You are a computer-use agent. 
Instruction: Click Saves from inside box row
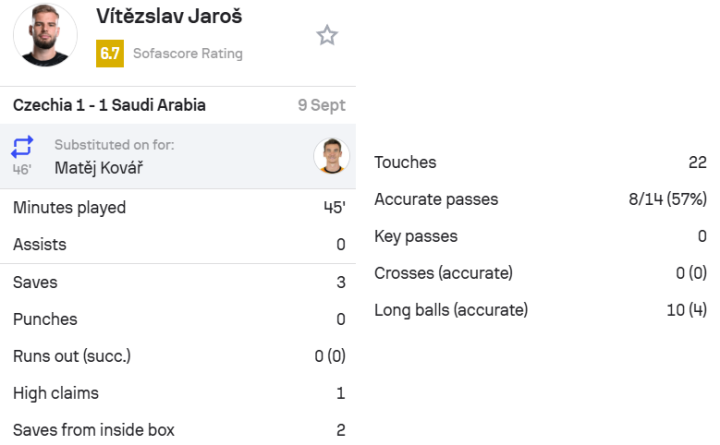click(x=178, y=430)
